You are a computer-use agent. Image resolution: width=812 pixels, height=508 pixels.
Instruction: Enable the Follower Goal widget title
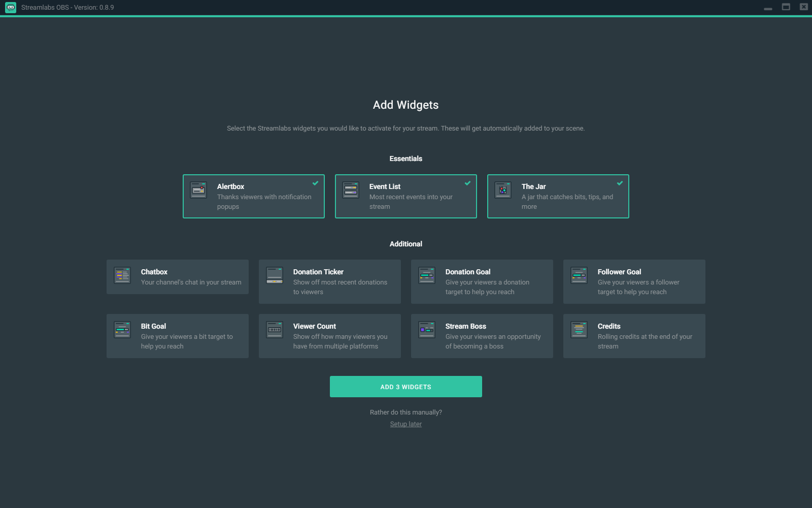619,272
